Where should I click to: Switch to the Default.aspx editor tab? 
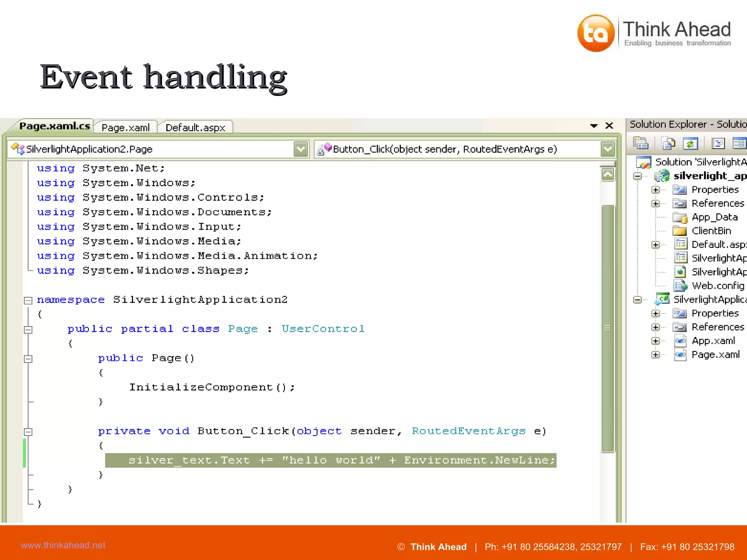[195, 128]
